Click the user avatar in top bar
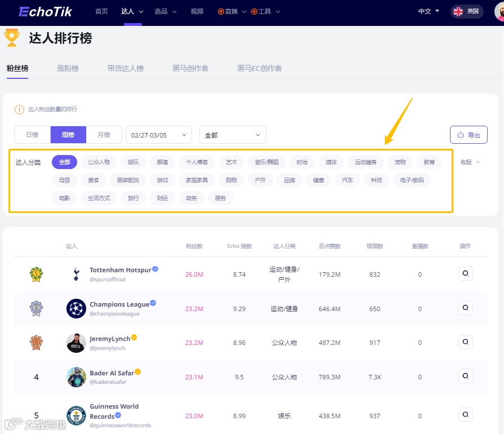504x434 pixels. coord(499,12)
